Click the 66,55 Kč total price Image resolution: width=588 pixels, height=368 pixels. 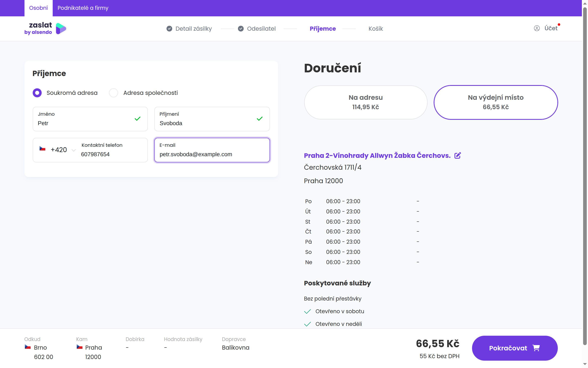[438, 344]
